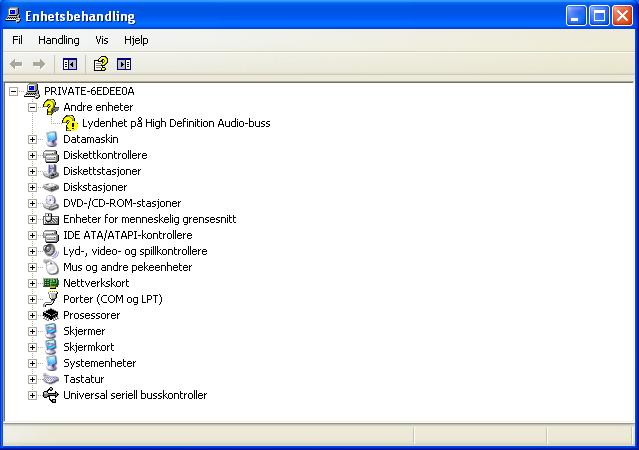Collapse the PRIVATE-6EDEE0A root node
The height and width of the screenshot is (450, 639).
pyautogui.click(x=13, y=91)
